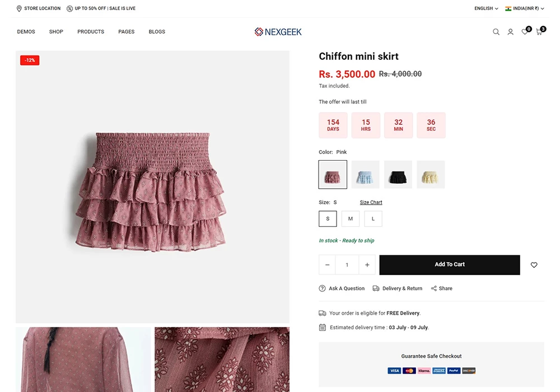560x392 pixels.
Task: Open the shopping cart icon
Action: 539,32
